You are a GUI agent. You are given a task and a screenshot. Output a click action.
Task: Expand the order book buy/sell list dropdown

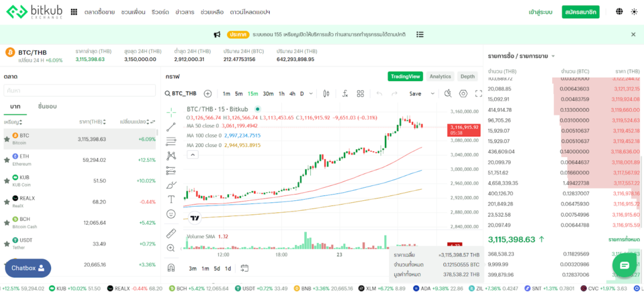(553, 57)
